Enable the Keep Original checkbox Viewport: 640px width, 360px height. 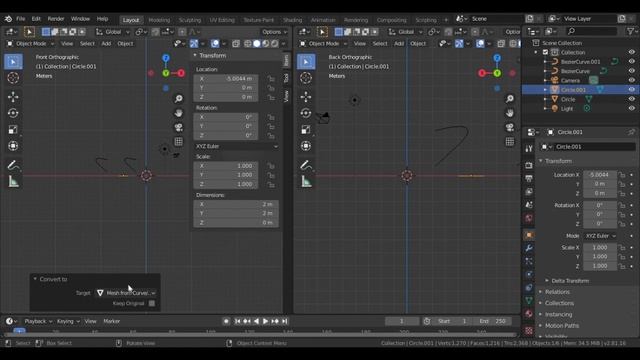[152, 303]
